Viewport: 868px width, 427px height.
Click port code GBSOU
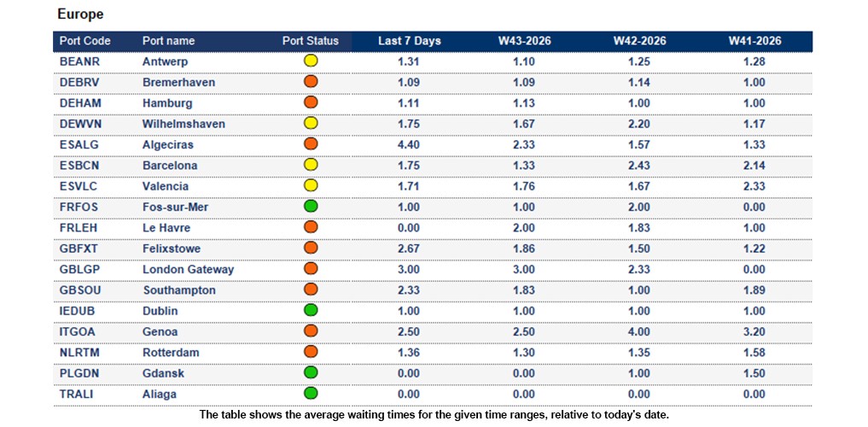tap(80, 290)
